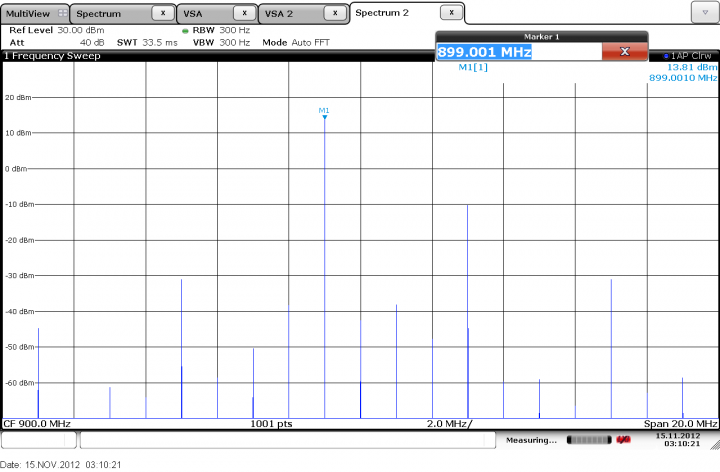Close the Spectrum 2 tab
The height and width of the screenshot is (472, 720).
[x=452, y=13]
